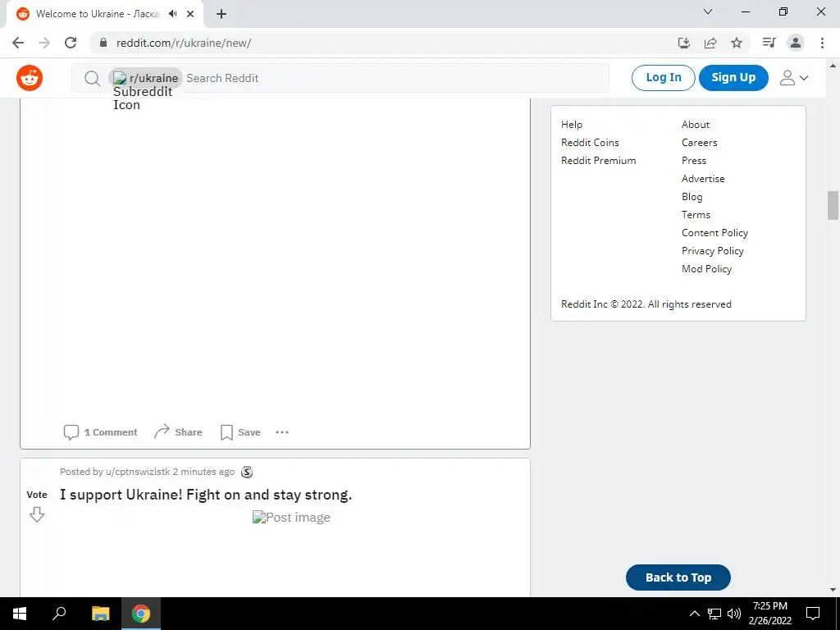Click the browser forward arrow
The image size is (840, 630).
click(44, 43)
